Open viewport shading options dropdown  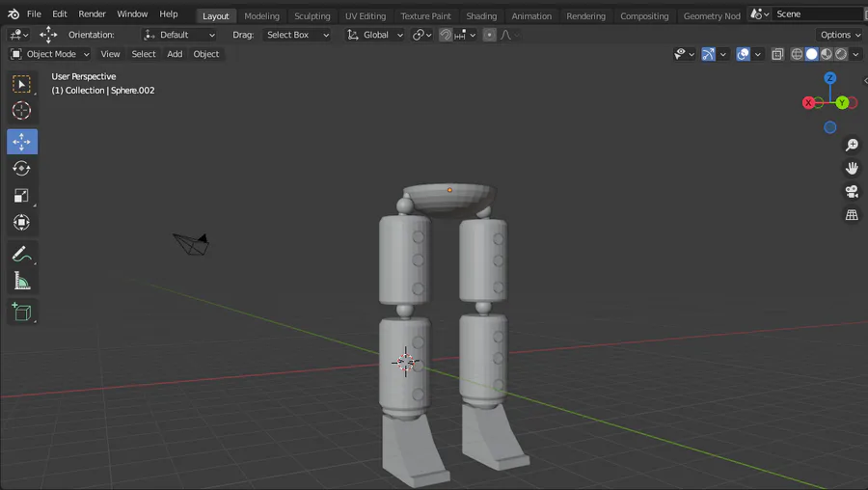[x=855, y=54]
